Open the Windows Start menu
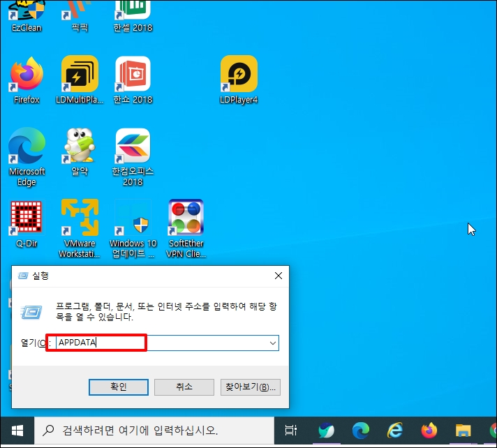The height and width of the screenshot is (448, 497). point(17,431)
